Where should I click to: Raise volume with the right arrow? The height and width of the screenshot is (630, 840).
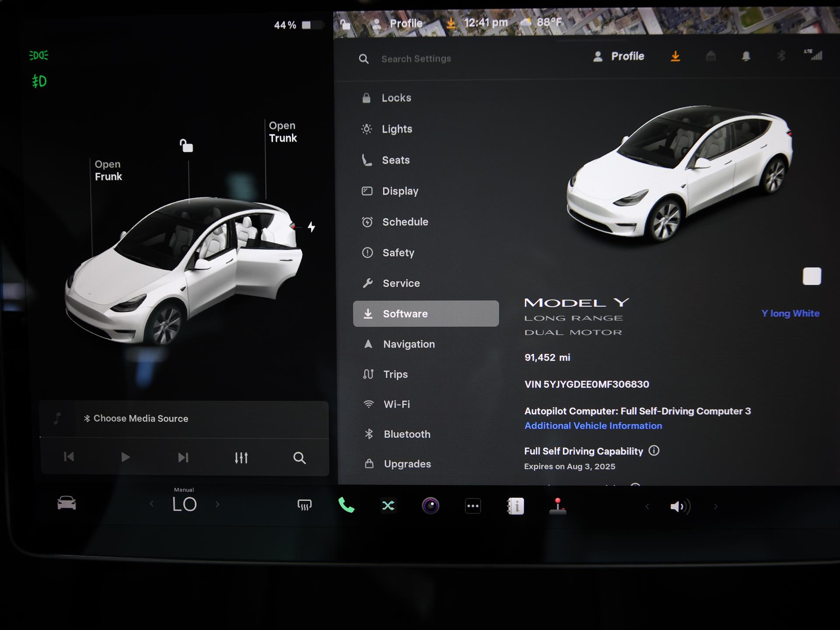(716, 507)
